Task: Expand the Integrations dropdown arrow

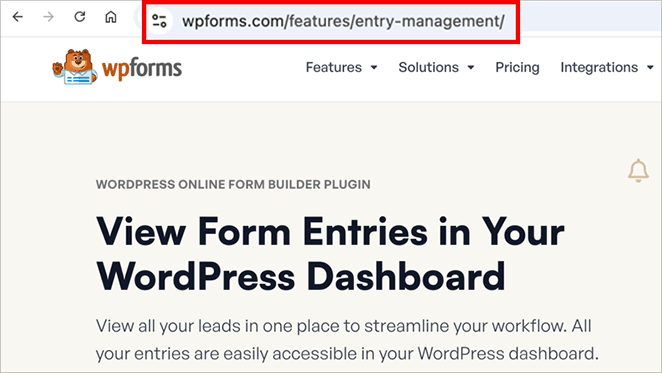Action: (650, 68)
